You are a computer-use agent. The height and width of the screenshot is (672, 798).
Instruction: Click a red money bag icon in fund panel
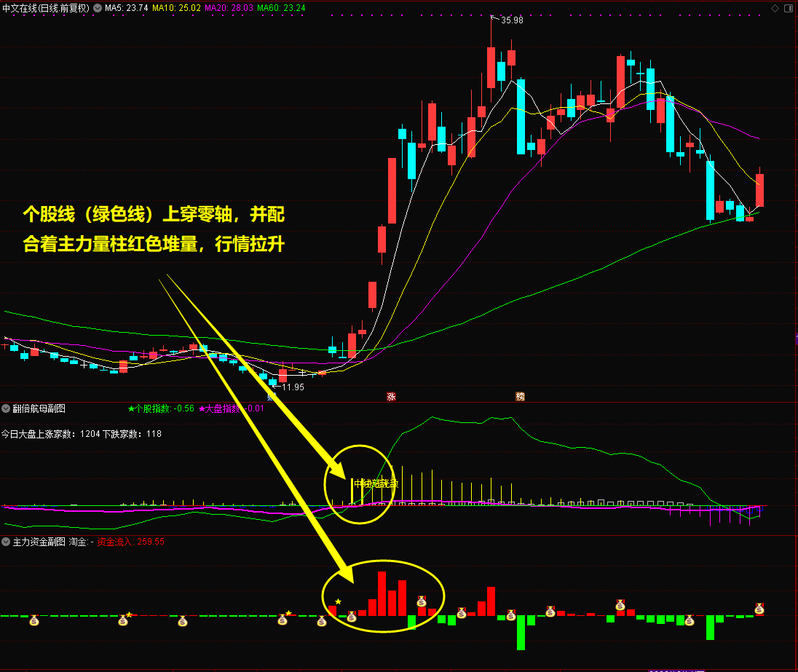tap(421, 603)
